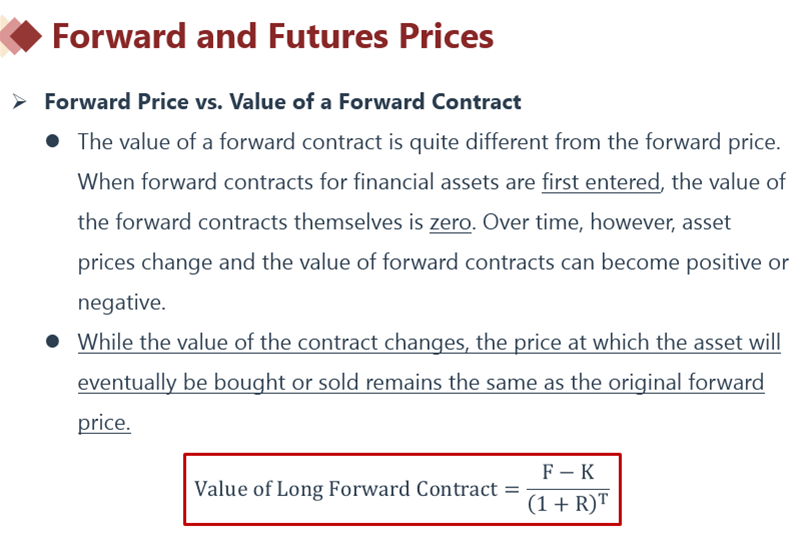Click the underlined word 'price.' on last line

pos(104,422)
